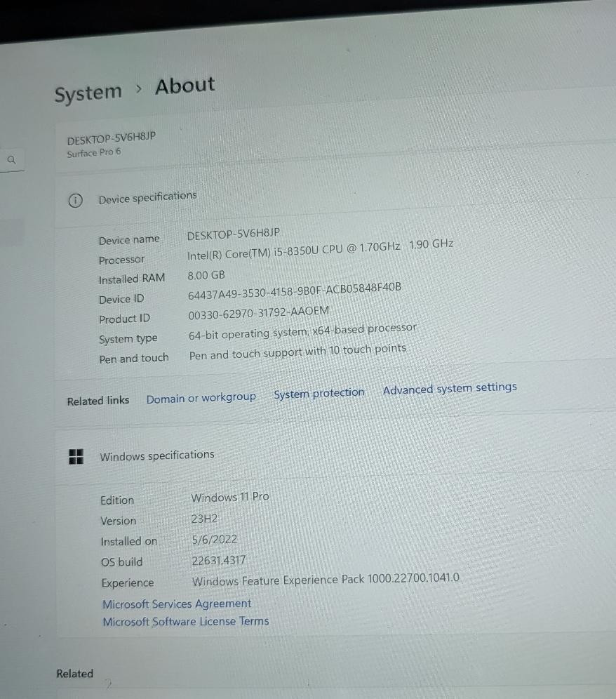Click the Edition label
The height and width of the screenshot is (699, 616).
(x=116, y=500)
